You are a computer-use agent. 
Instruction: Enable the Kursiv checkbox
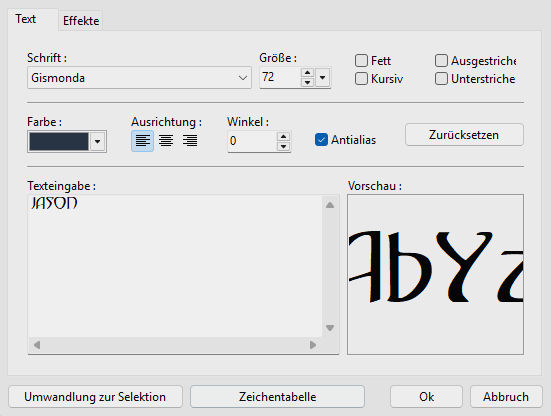tap(361, 79)
